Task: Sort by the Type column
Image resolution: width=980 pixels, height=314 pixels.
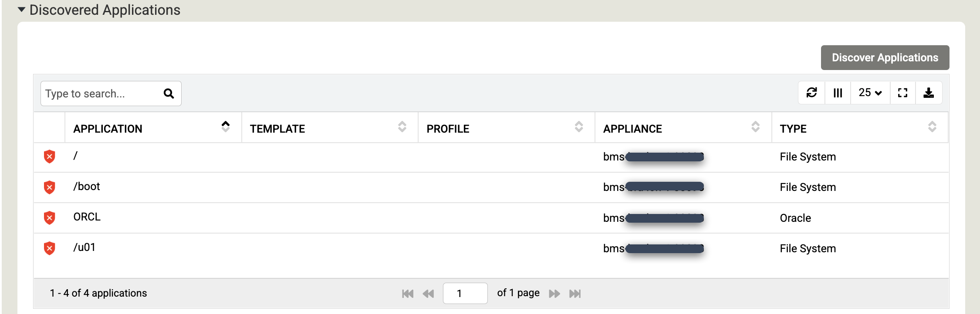Action: (932, 127)
